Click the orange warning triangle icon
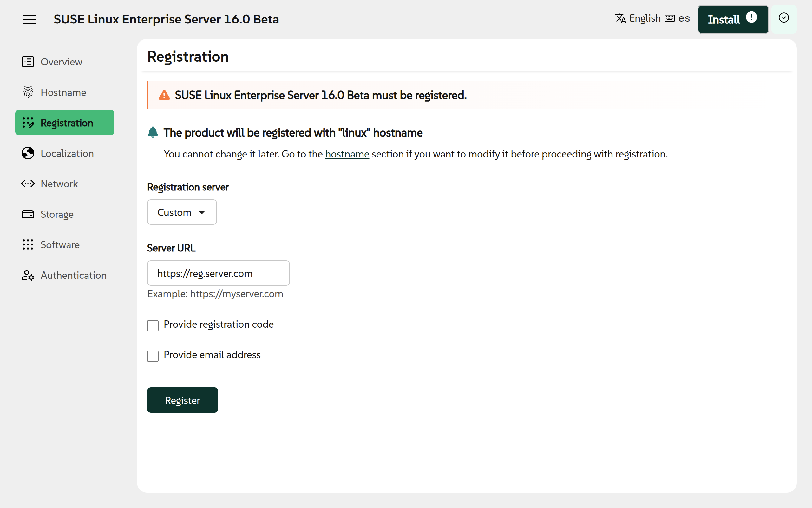This screenshot has height=508, width=812. click(x=164, y=95)
